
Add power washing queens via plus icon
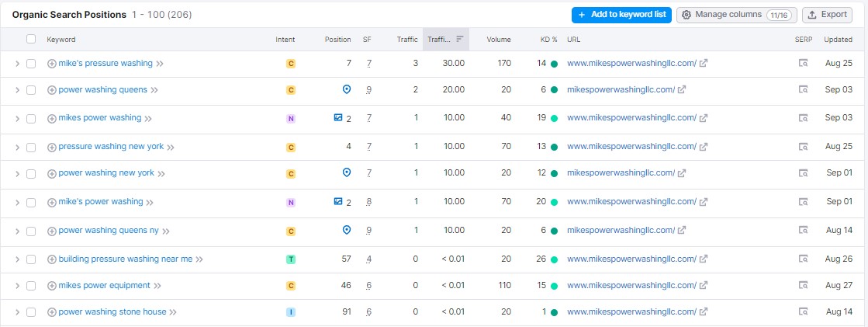[51, 90]
